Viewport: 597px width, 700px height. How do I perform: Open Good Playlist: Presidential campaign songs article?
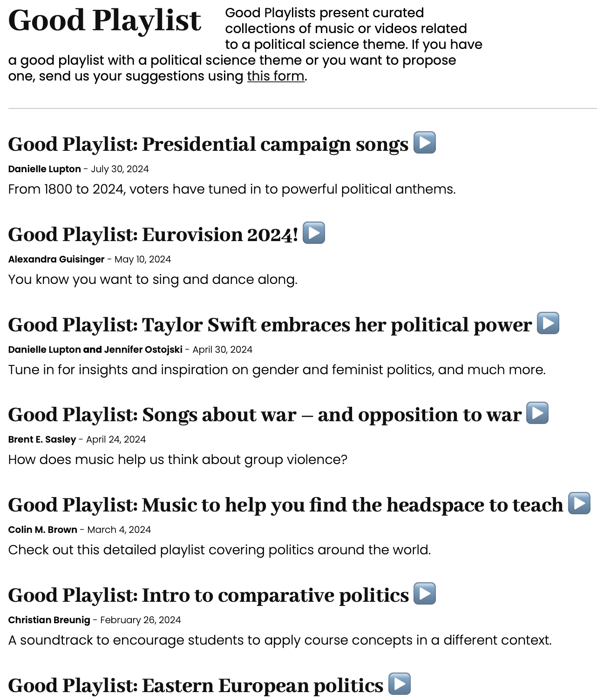[x=208, y=144]
